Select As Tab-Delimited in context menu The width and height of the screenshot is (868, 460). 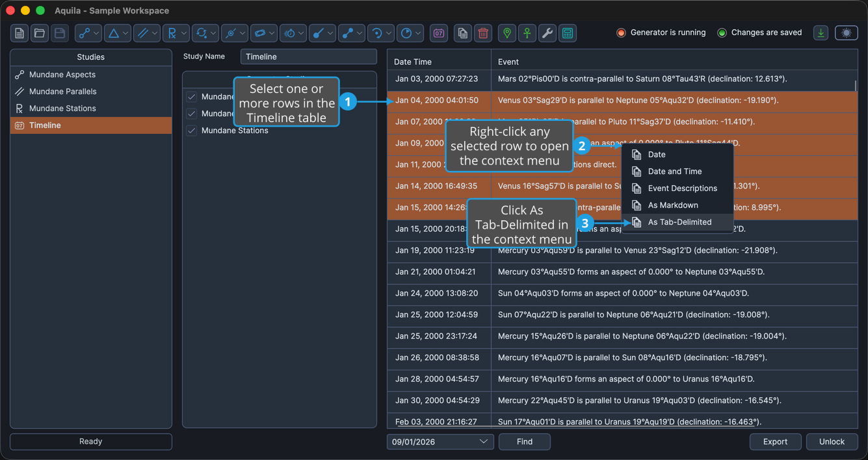pos(677,222)
